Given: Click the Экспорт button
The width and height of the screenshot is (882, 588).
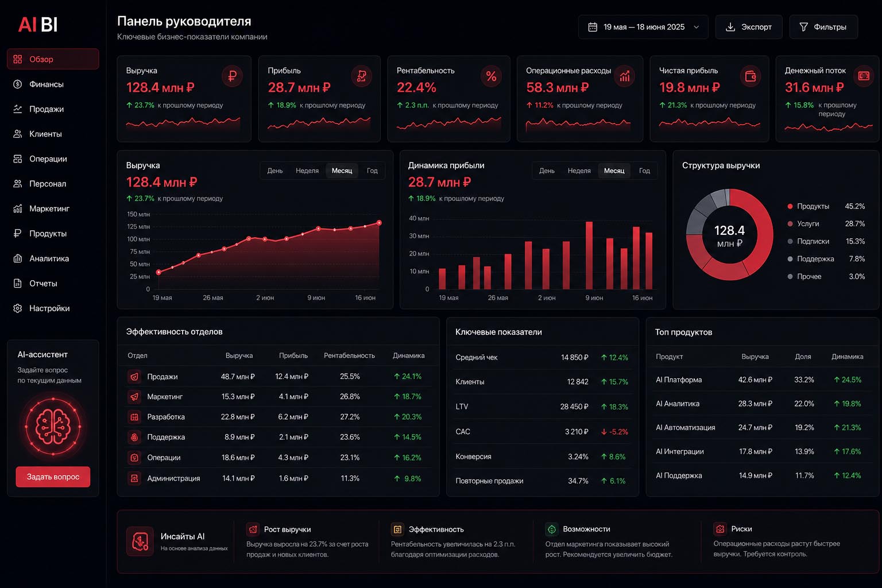Looking at the screenshot, I should [749, 27].
